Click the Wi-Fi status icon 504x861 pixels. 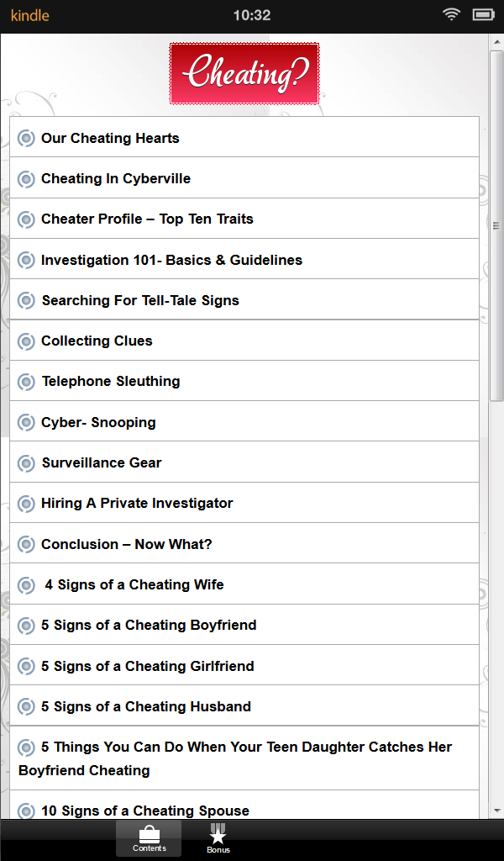click(452, 14)
